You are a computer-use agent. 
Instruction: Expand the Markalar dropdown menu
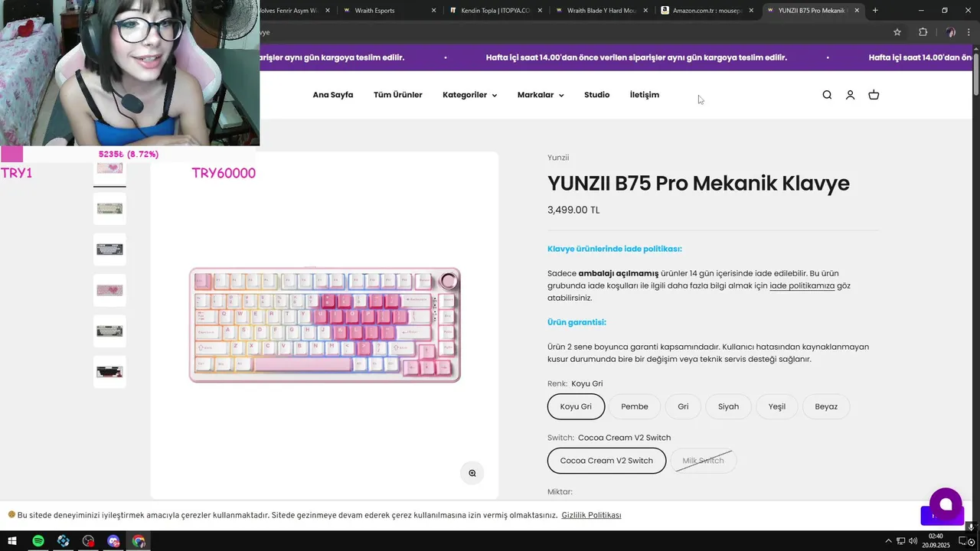tap(541, 95)
